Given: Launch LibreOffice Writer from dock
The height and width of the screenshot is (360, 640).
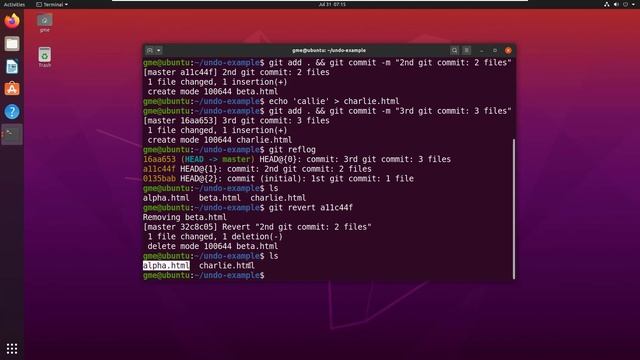Looking at the screenshot, I should [x=12, y=67].
